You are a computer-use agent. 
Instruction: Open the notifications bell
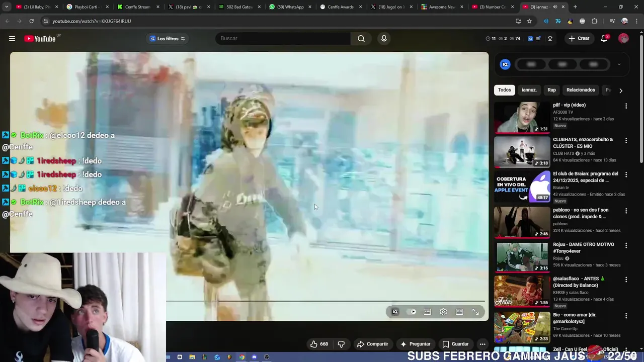[x=604, y=39]
